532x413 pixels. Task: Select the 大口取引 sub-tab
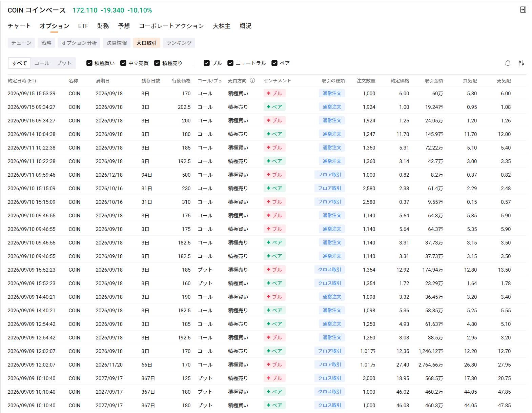point(146,43)
